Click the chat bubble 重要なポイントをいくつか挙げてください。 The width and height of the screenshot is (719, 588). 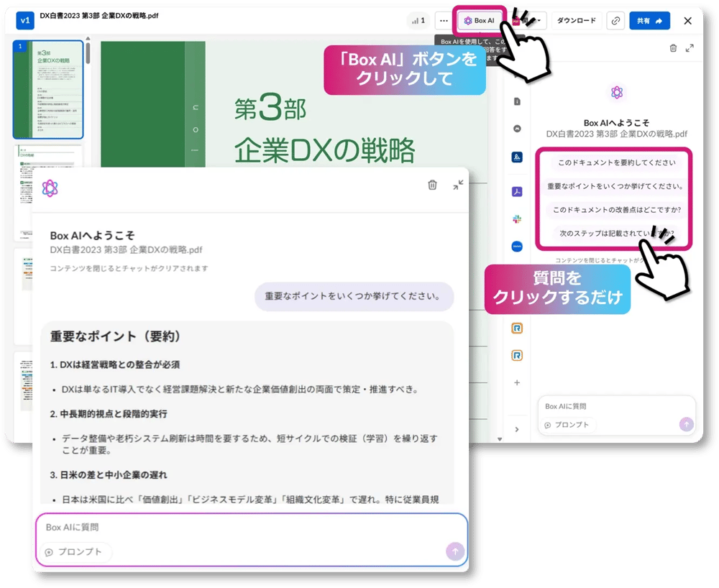point(354,297)
